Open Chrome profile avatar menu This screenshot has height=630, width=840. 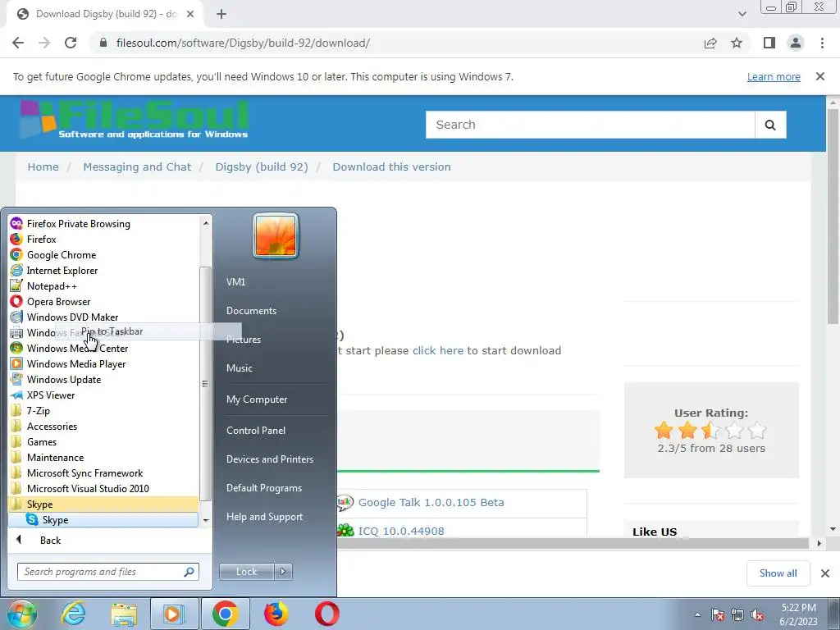(x=796, y=43)
